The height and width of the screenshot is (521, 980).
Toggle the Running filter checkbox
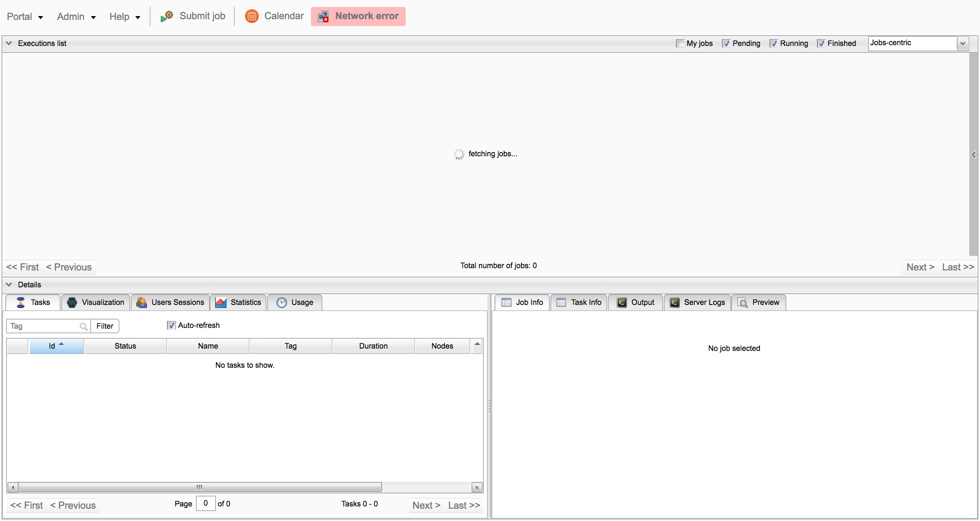[773, 43]
